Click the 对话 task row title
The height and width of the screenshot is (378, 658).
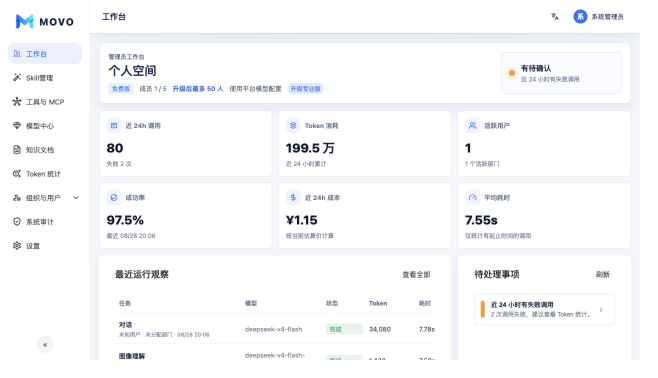coord(125,324)
